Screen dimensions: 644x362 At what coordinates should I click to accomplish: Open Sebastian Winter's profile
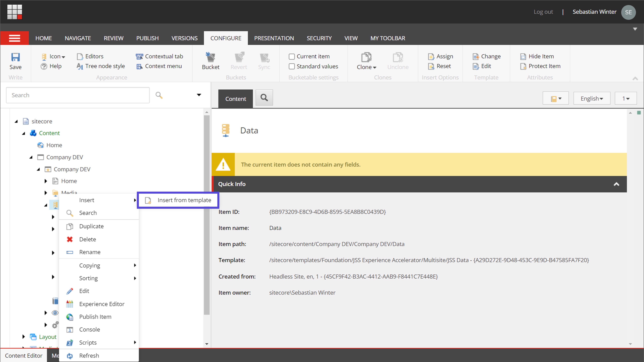point(595,12)
